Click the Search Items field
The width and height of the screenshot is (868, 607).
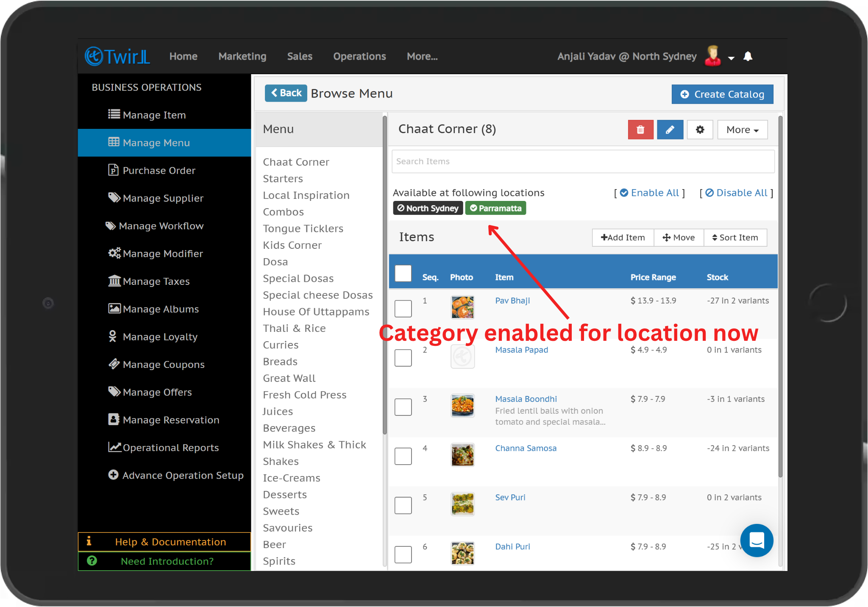(583, 161)
